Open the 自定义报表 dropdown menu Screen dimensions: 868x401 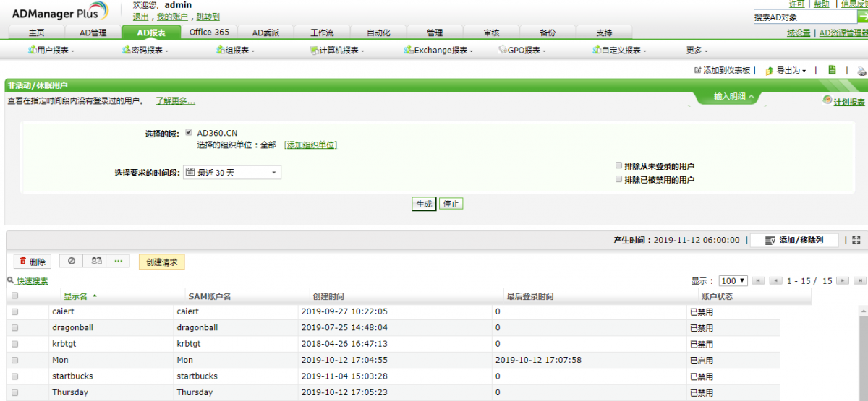pyautogui.click(x=619, y=51)
